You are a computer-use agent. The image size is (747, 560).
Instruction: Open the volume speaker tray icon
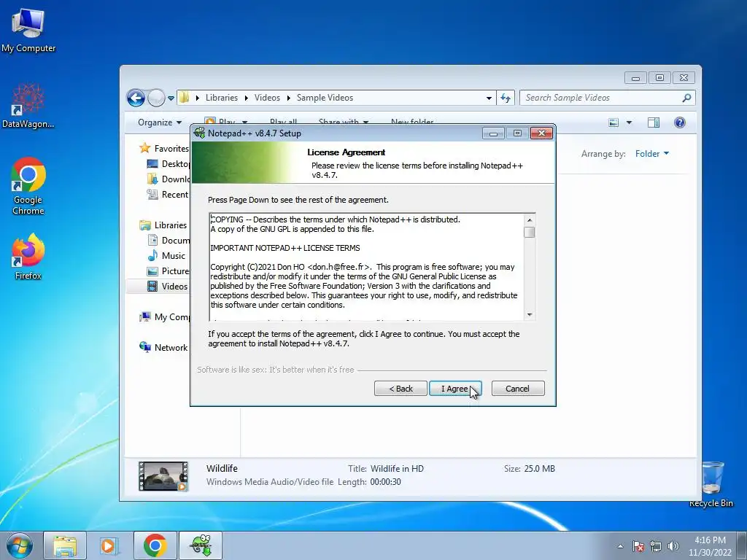(673, 546)
